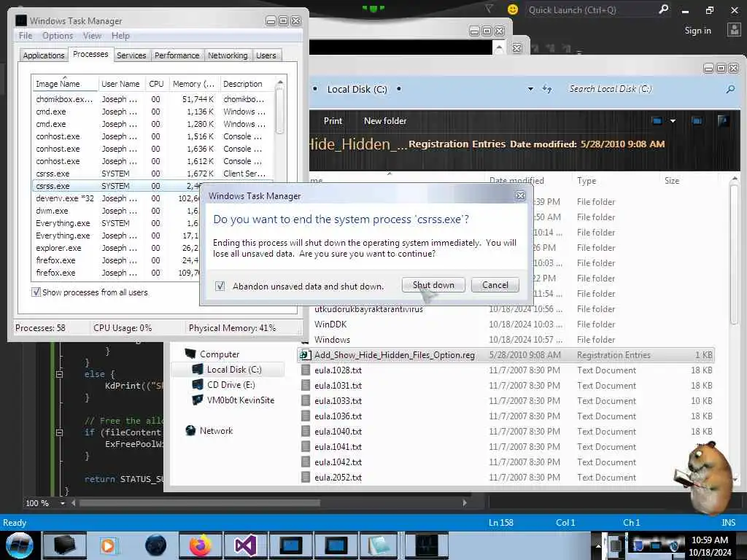This screenshot has width=747, height=560.
Task: Click the Explorer search magnifier icon
Action: click(x=730, y=89)
